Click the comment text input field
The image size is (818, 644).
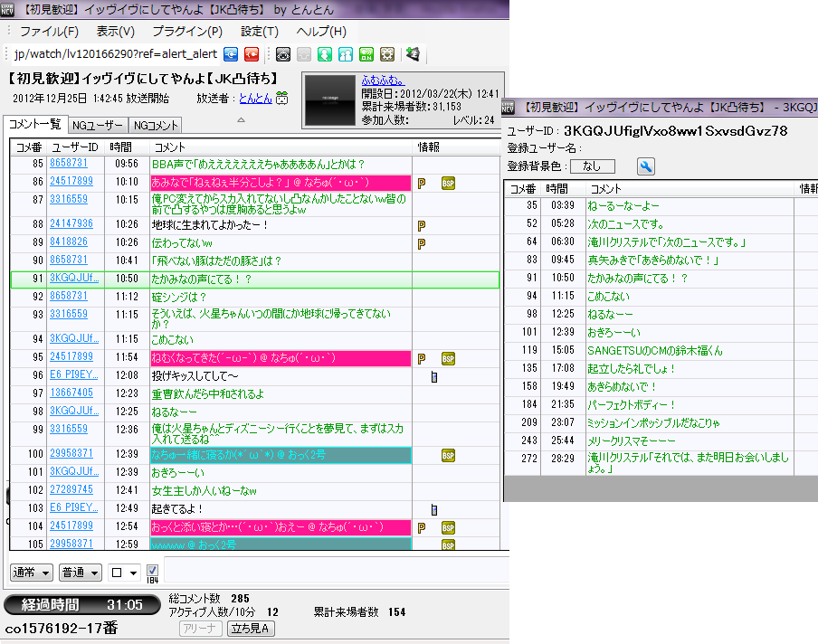[x=337, y=569]
